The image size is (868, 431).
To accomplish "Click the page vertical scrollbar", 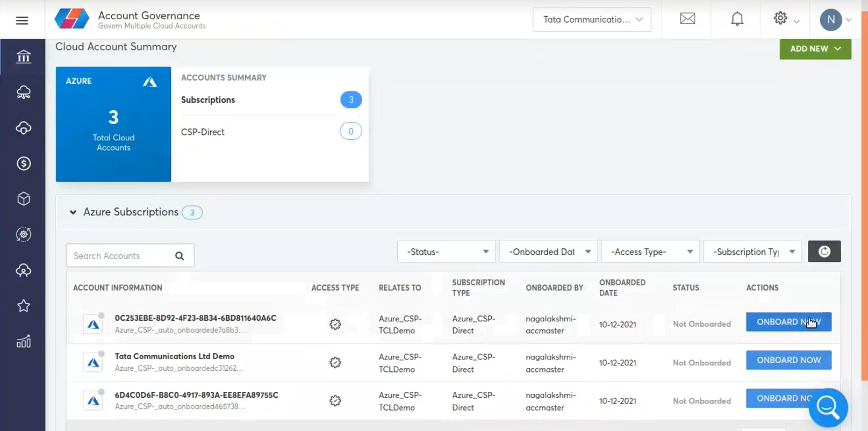I will (x=864, y=196).
